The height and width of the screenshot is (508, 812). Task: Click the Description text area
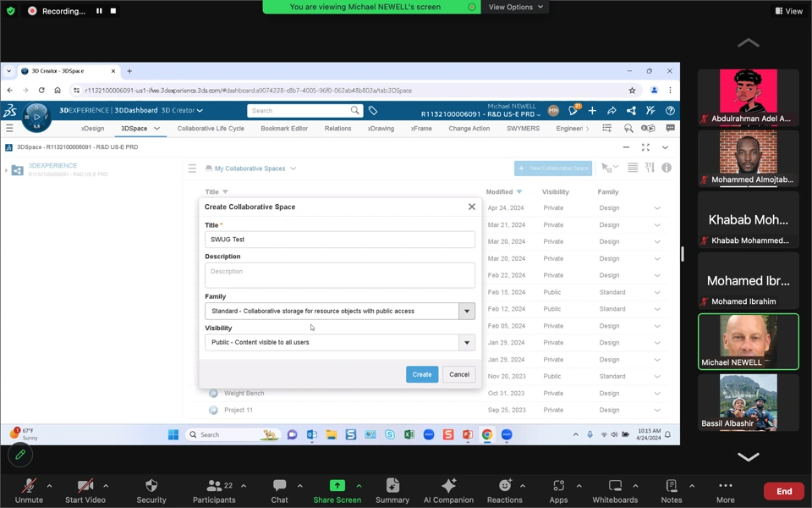340,275
